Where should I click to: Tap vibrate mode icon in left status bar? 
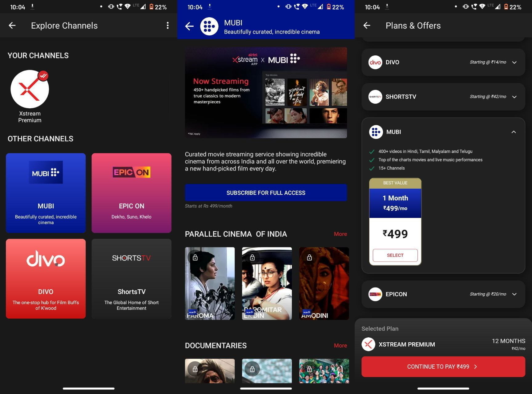pos(111,6)
